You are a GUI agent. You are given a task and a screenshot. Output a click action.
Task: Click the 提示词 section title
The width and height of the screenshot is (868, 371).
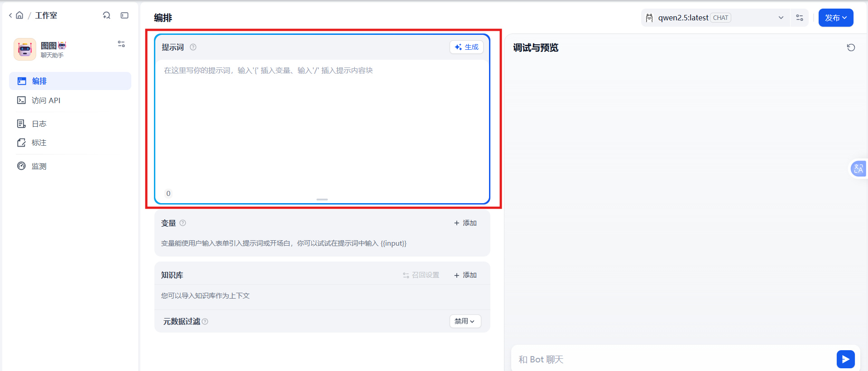[173, 47]
